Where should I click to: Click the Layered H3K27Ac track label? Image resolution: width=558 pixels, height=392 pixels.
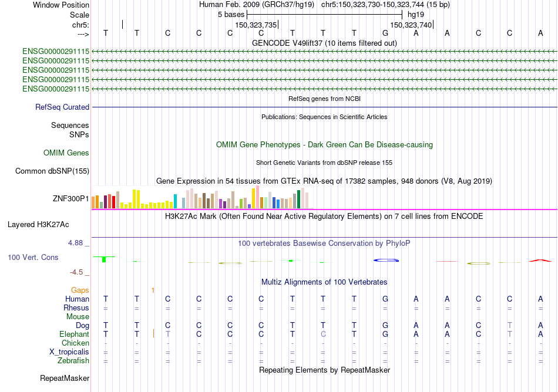tap(38, 225)
